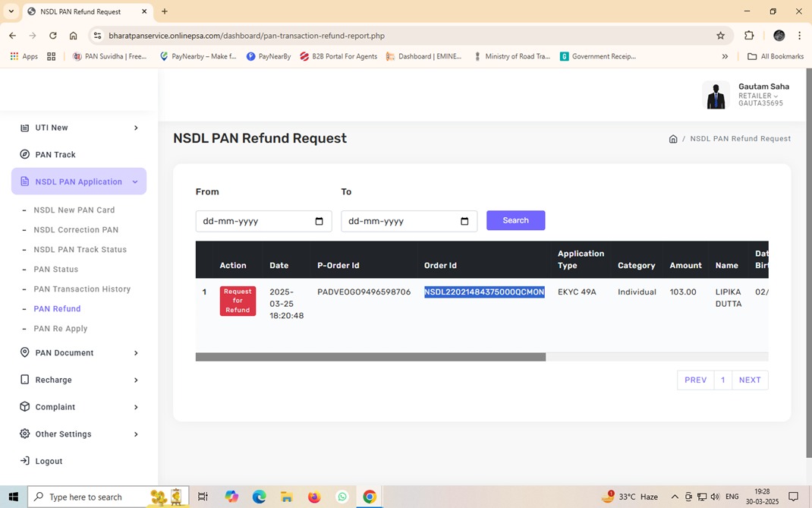Go to NEXT page of results
Viewport: 812px width, 508px height.
749,380
